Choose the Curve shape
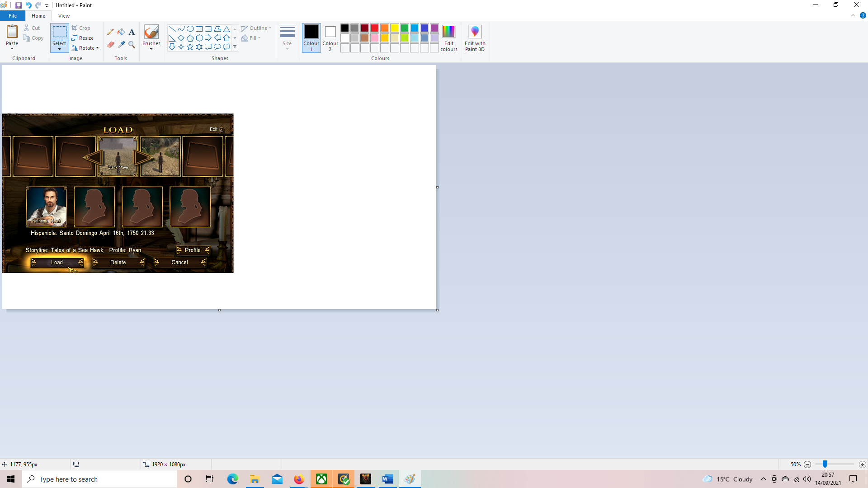Screen dimensions: 868x488 click(181, 28)
